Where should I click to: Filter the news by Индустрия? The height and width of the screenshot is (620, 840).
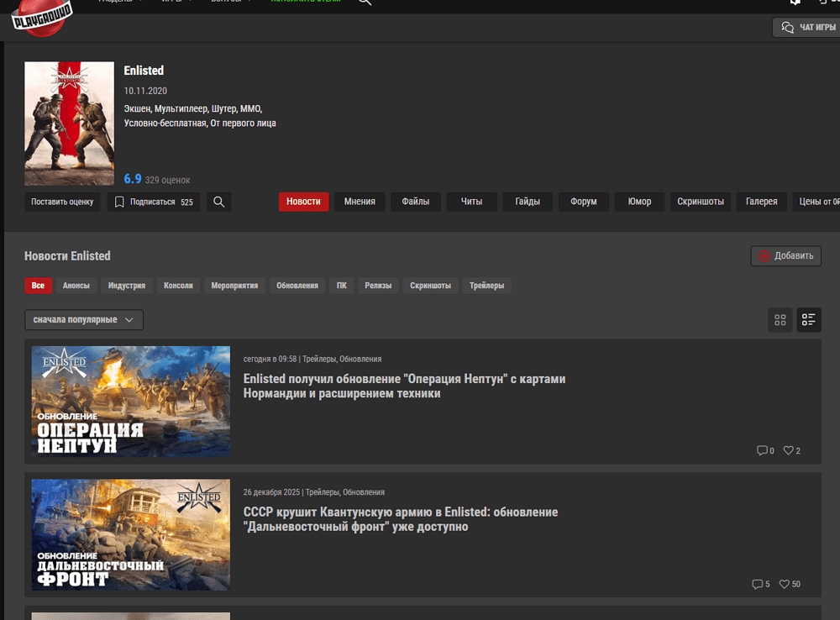(127, 286)
